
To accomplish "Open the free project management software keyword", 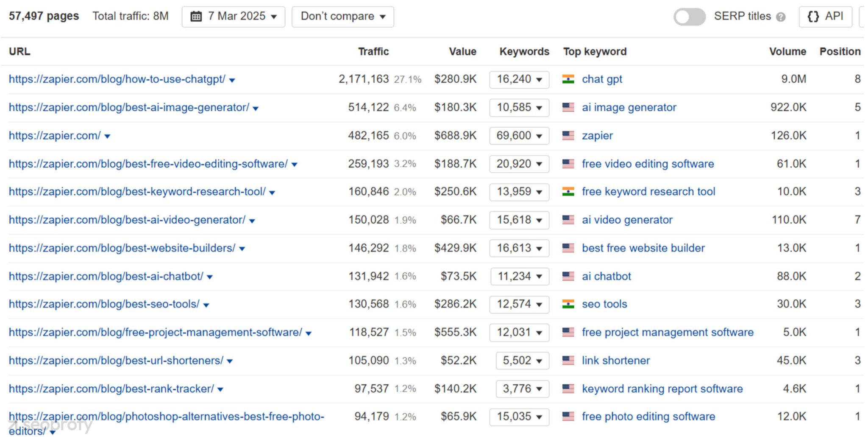I will point(668,332).
